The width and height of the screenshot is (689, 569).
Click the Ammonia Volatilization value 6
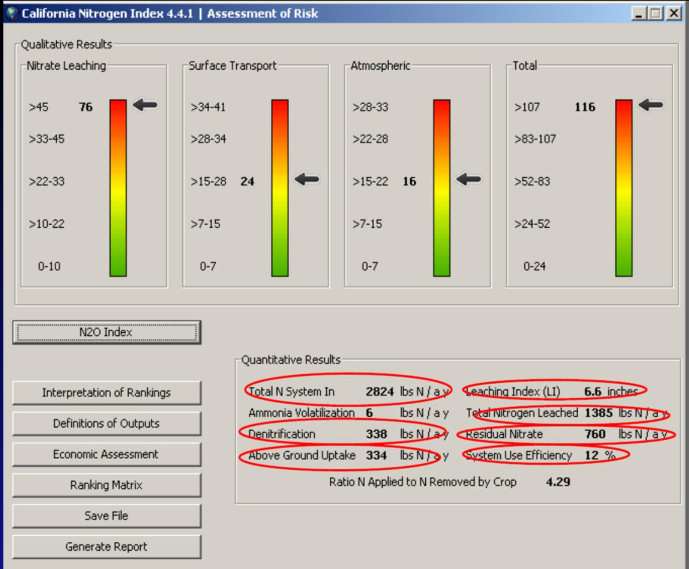pyautogui.click(x=370, y=413)
